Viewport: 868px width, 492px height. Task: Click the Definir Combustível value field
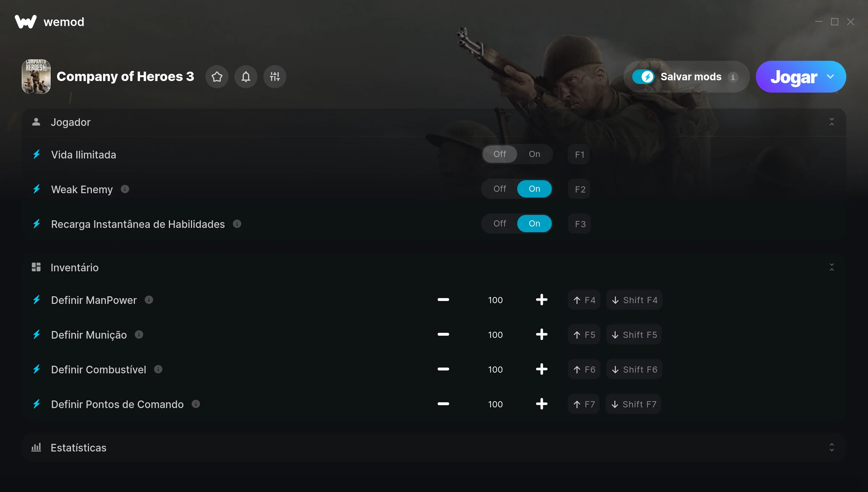click(495, 369)
